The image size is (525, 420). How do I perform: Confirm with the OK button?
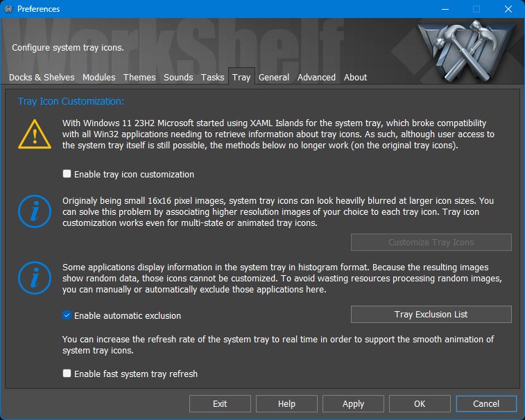(x=420, y=403)
